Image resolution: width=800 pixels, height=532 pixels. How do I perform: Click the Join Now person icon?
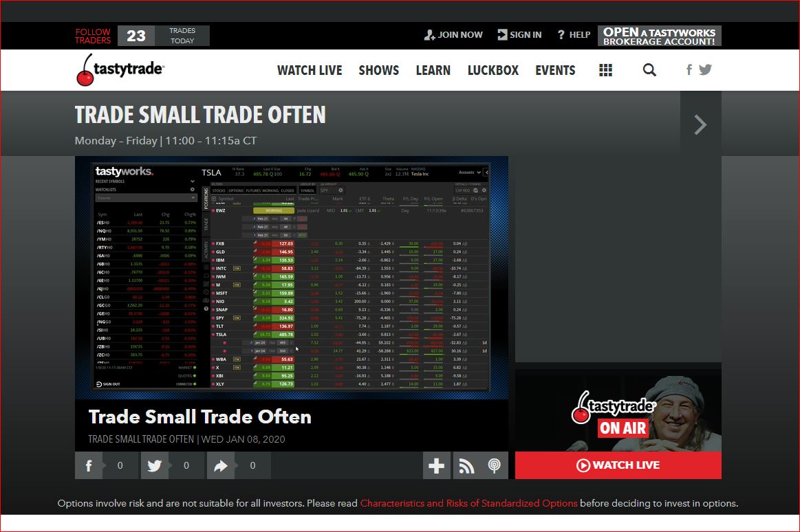click(x=429, y=35)
